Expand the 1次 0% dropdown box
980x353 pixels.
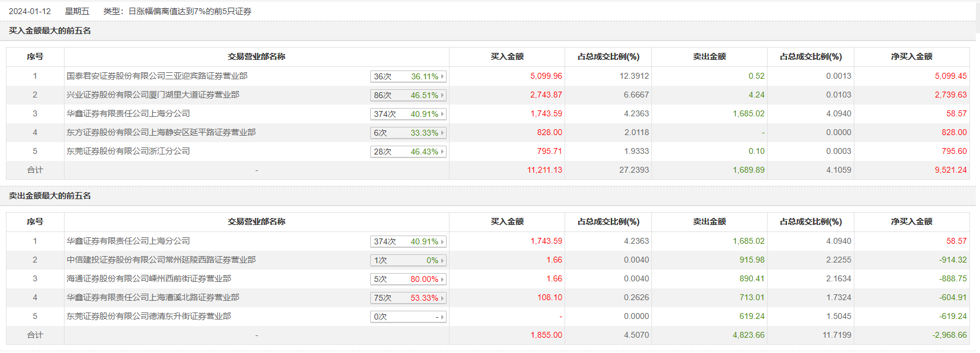pyautogui.click(x=408, y=260)
